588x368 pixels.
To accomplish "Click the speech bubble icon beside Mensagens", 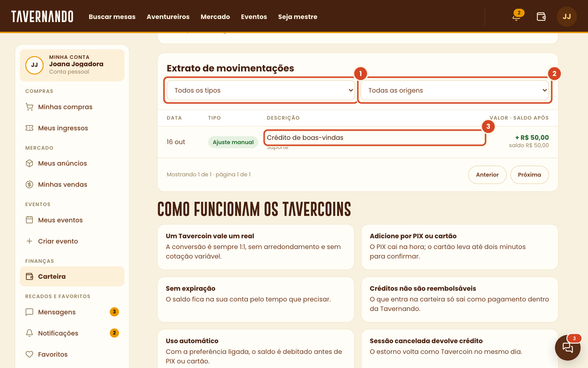I will pos(29,312).
